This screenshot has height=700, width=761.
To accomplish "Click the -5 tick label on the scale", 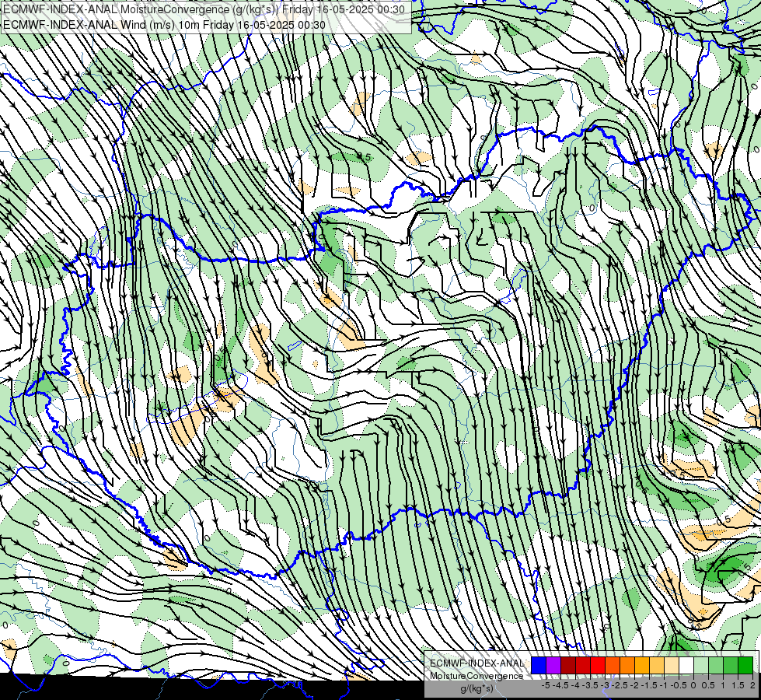I will [546, 685].
